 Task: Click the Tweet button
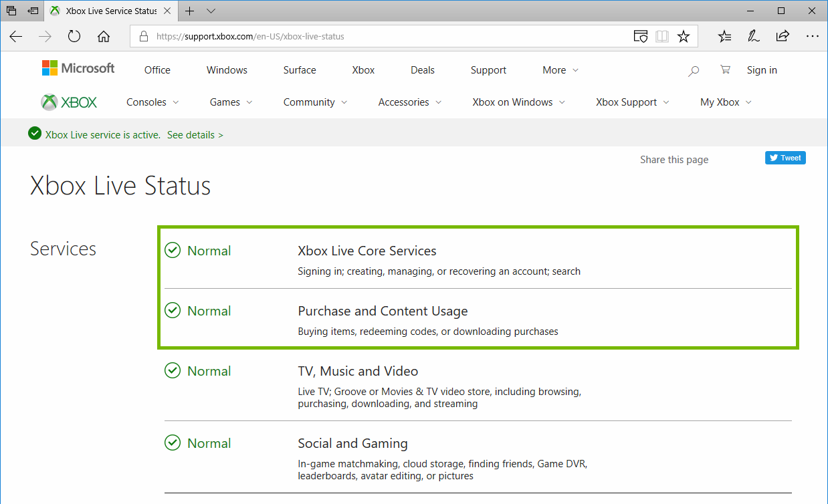tap(785, 158)
